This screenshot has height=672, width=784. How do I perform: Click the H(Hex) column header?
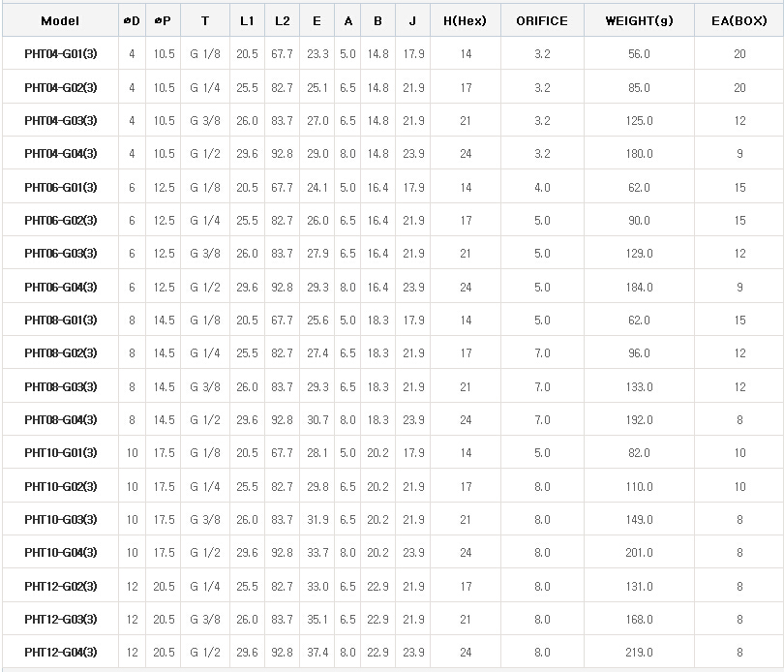[x=466, y=20]
